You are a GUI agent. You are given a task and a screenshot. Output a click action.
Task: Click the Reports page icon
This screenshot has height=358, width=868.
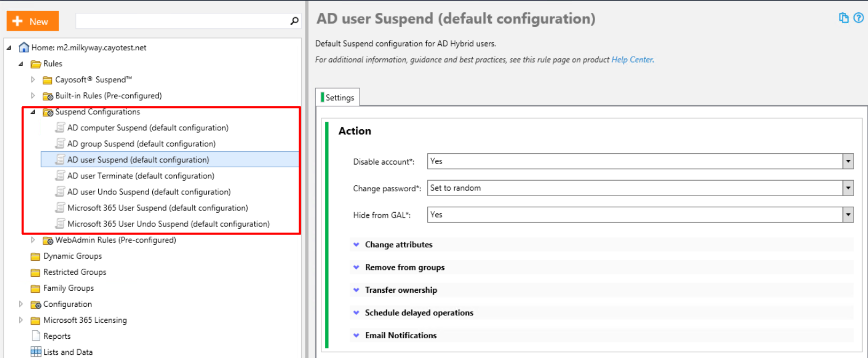pyautogui.click(x=36, y=336)
